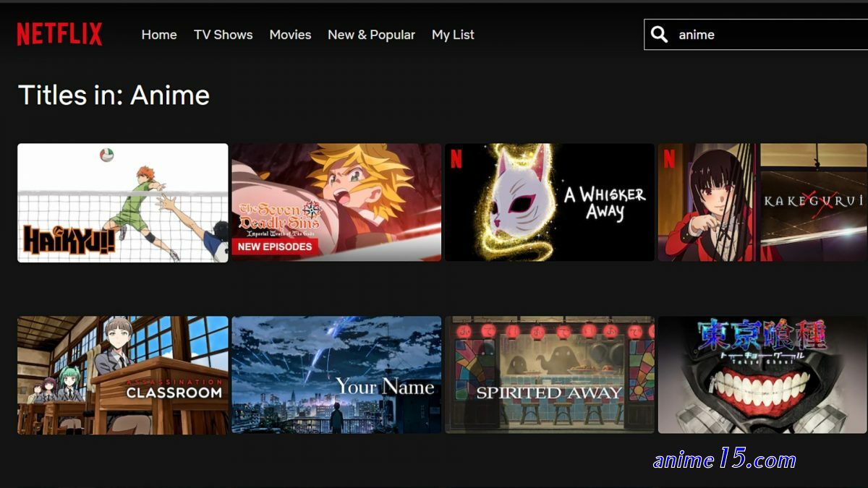Click the Netflix logo
The width and height of the screenshot is (868, 488).
coord(59,34)
